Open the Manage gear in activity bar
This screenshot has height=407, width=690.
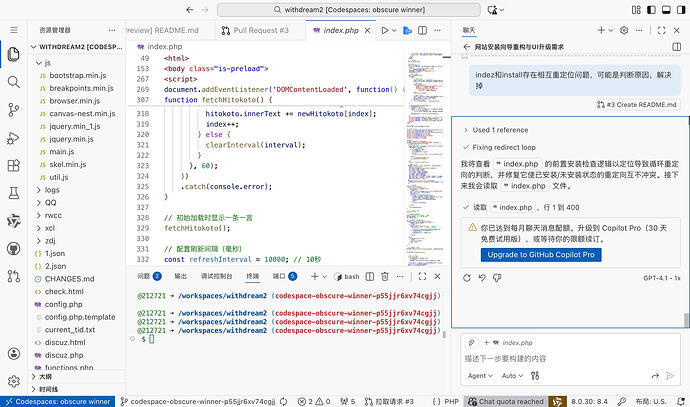pyautogui.click(x=14, y=381)
